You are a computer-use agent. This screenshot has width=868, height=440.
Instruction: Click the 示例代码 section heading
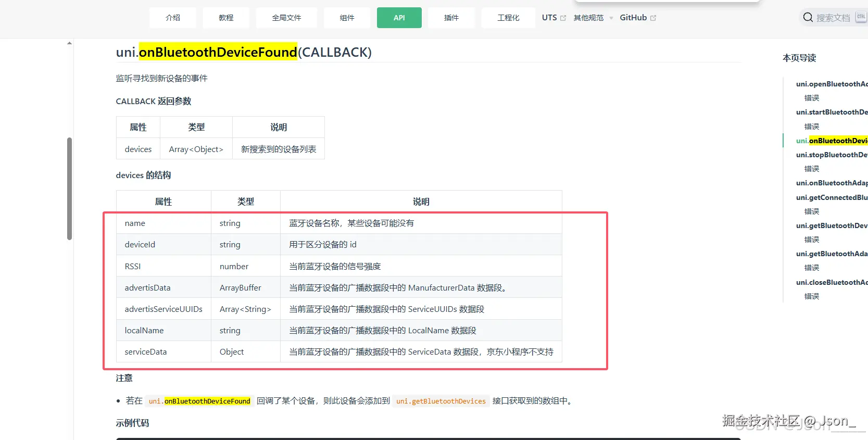point(132,423)
